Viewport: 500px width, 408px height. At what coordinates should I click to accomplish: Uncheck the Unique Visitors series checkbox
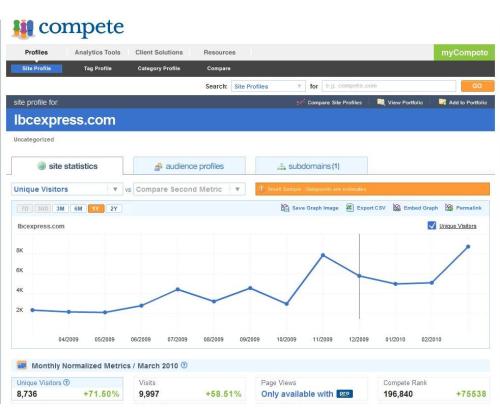coord(431,226)
